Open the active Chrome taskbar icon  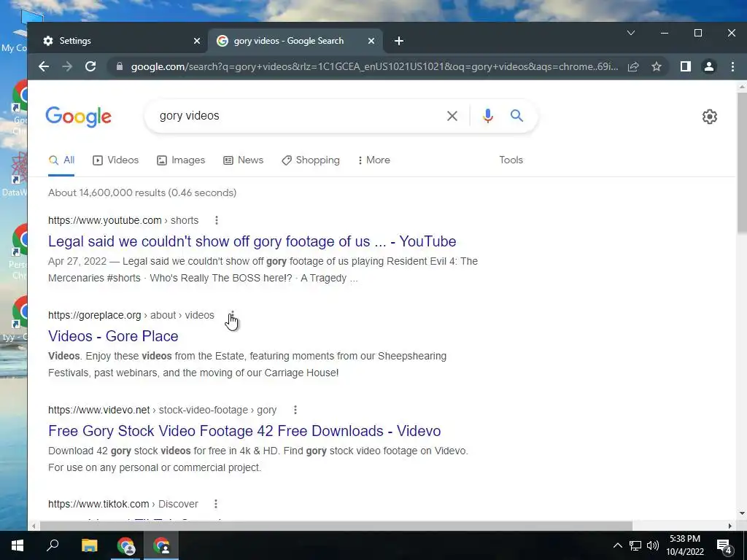tap(161, 545)
